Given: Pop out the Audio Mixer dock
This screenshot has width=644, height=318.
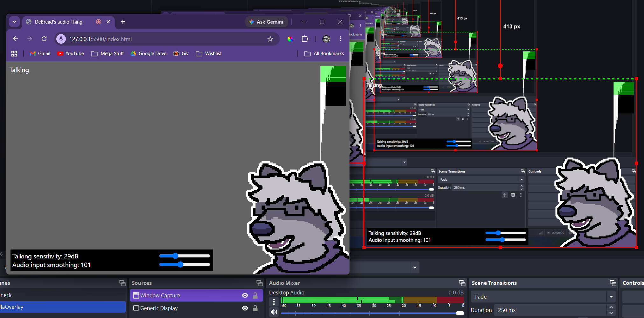Looking at the screenshot, I should pyautogui.click(x=462, y=283).
